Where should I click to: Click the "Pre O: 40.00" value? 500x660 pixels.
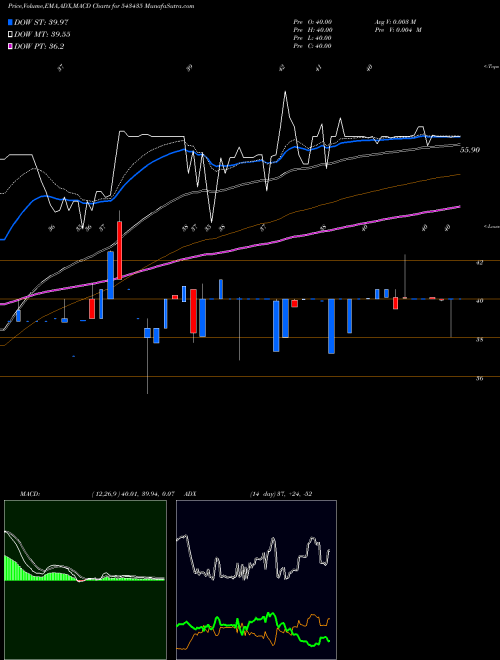(x=313, y=22)
